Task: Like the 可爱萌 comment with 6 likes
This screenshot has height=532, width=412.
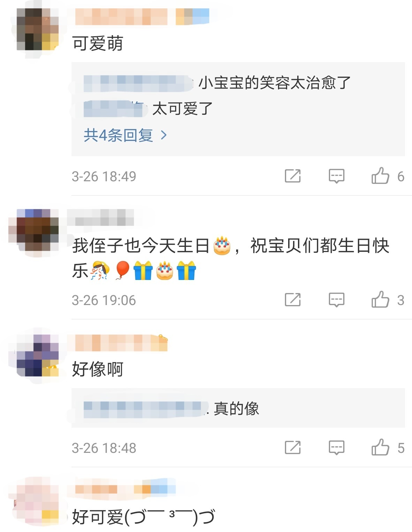Action: click(380, 176)
